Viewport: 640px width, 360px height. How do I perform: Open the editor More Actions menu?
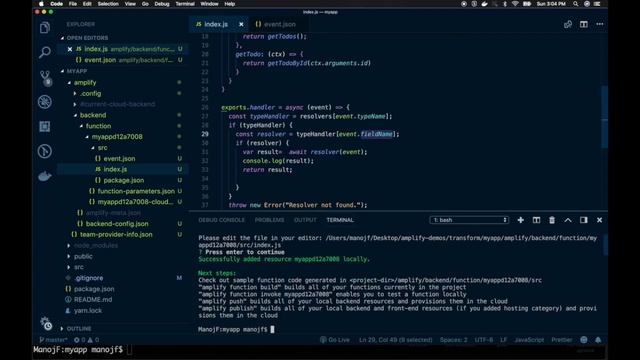click(x=600, y=24)
